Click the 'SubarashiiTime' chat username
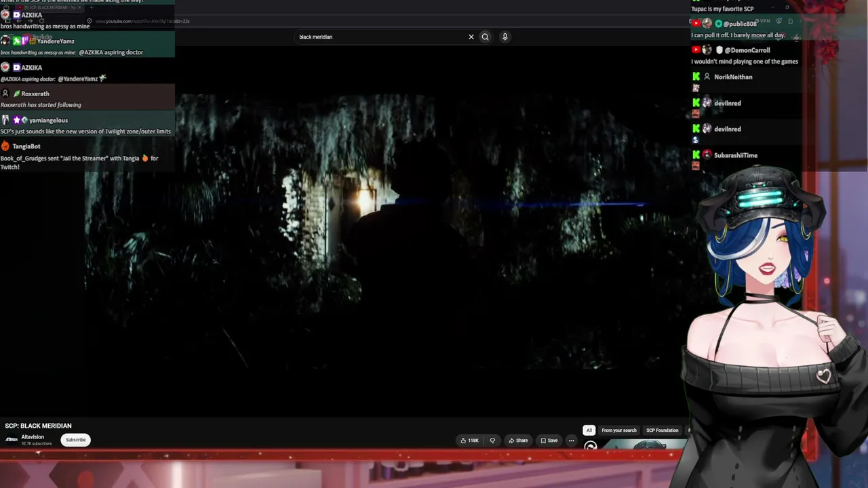Viewport: 868px width, 488px height. (736, 155)
